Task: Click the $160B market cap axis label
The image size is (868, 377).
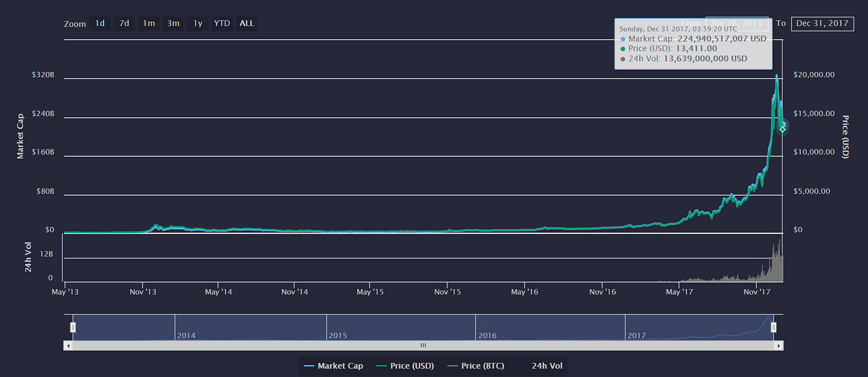Action: coord(43,152)
